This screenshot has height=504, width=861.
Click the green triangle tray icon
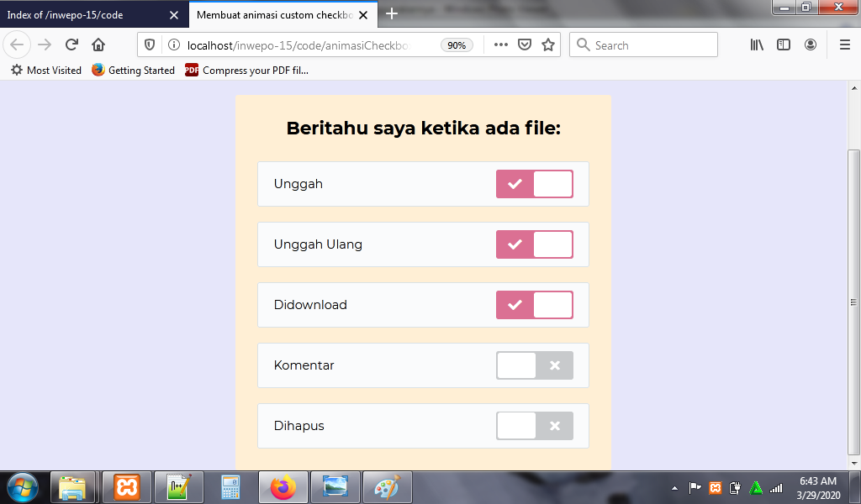coord(756,487)
